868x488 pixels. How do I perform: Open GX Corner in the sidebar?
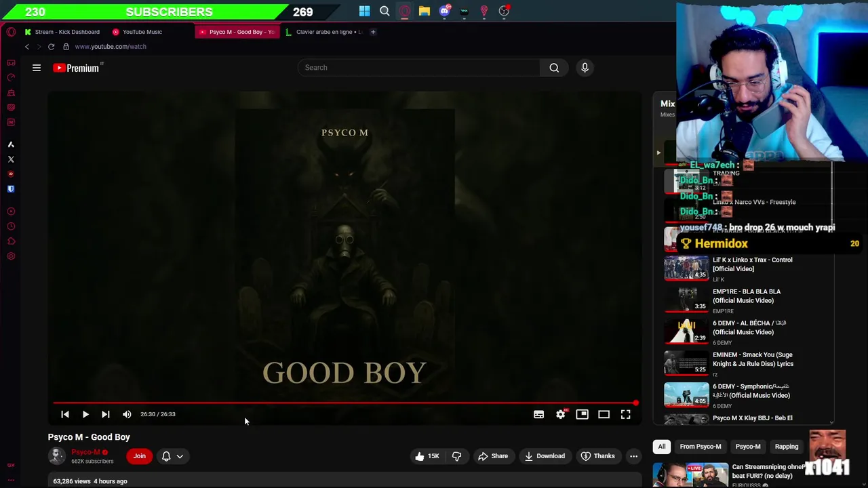click(11, 63)
